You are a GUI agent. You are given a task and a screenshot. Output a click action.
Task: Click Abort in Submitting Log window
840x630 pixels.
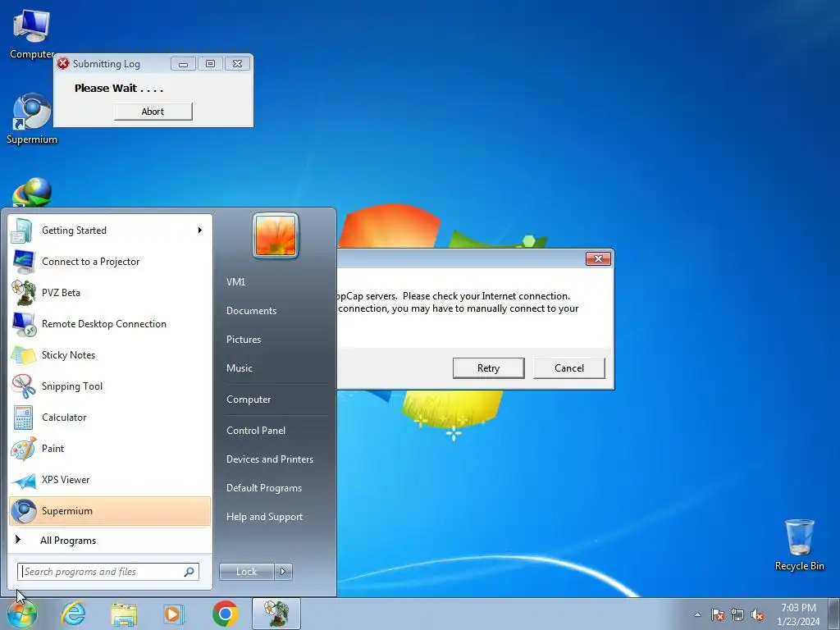[153, 112]
